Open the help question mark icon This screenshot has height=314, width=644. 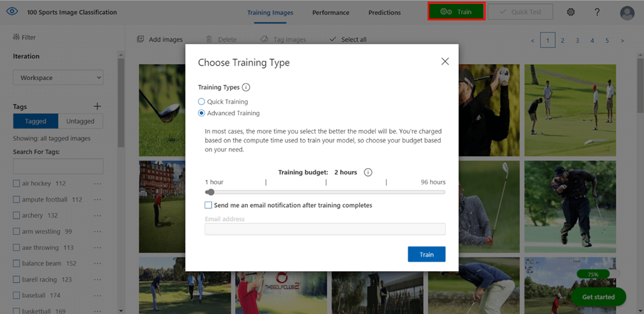click(x=597, y=12)
